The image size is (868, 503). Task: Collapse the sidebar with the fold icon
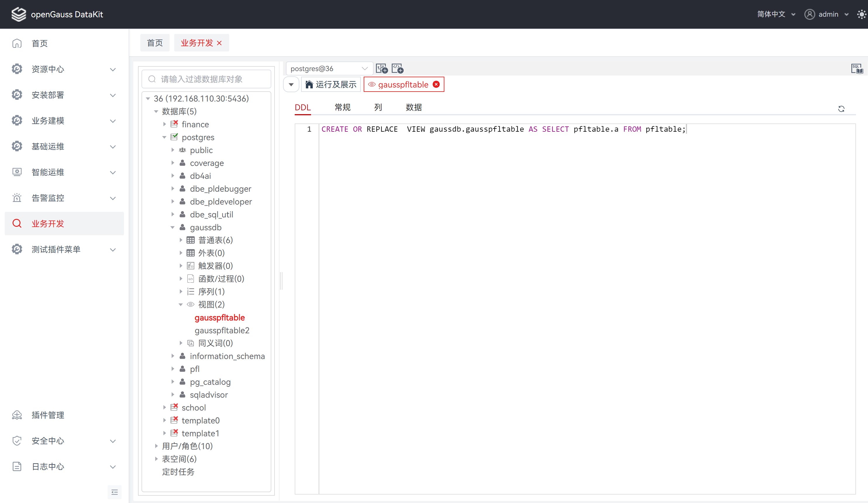click(x=115, y=492)
